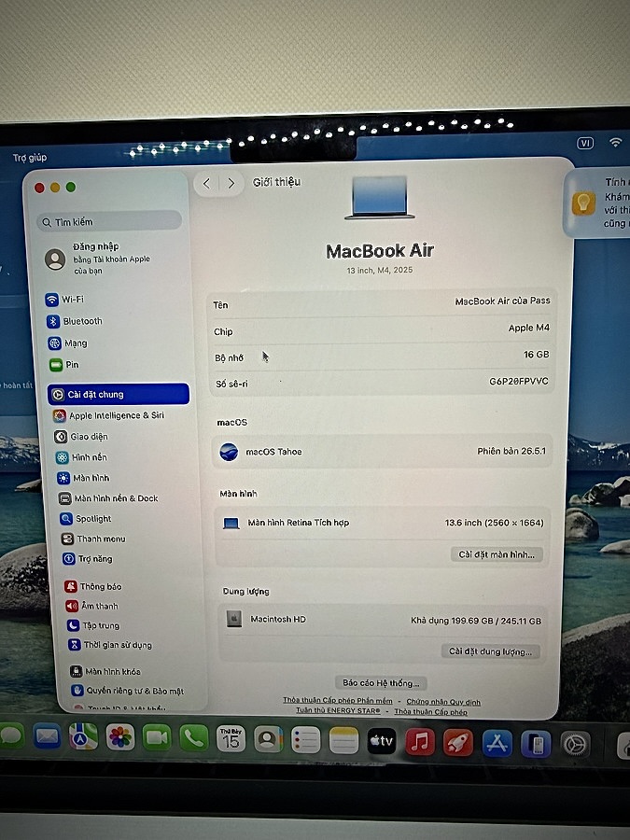
Task: Go back with the left chevron
Action: [x=207, y=183]
